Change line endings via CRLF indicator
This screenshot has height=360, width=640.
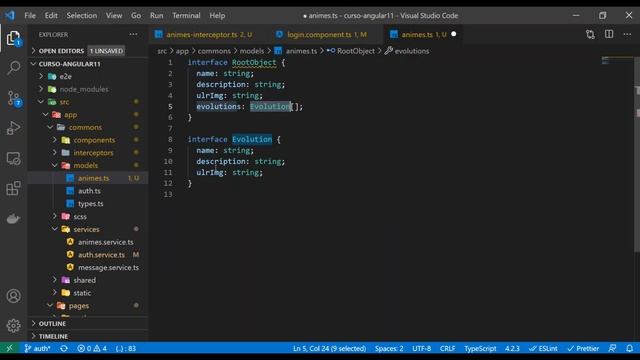click(x=447, y=348)
